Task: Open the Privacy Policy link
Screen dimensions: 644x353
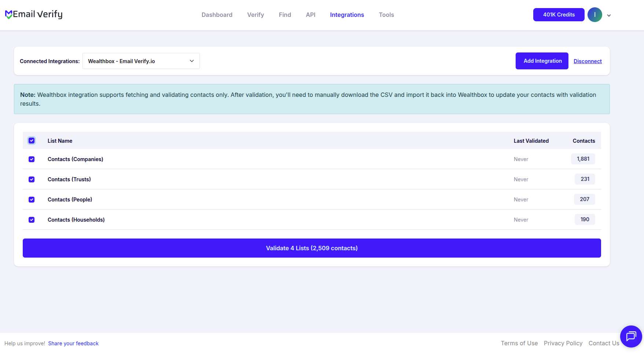Action: tap(563, 343)
